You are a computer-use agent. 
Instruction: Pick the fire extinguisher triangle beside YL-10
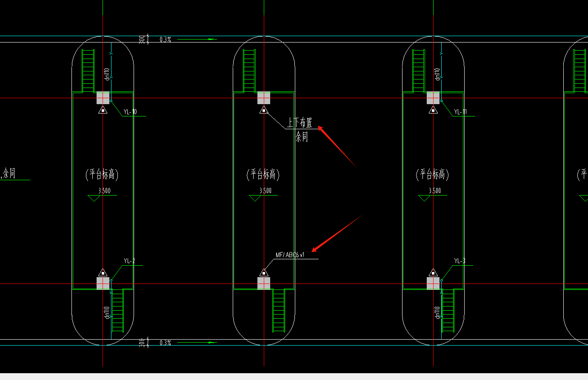pos(103,110)
